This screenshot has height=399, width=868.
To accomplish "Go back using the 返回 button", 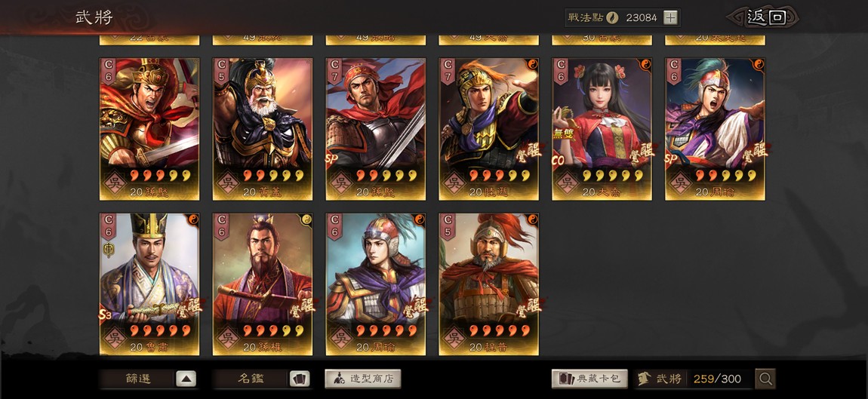I will tap(765, 17).
